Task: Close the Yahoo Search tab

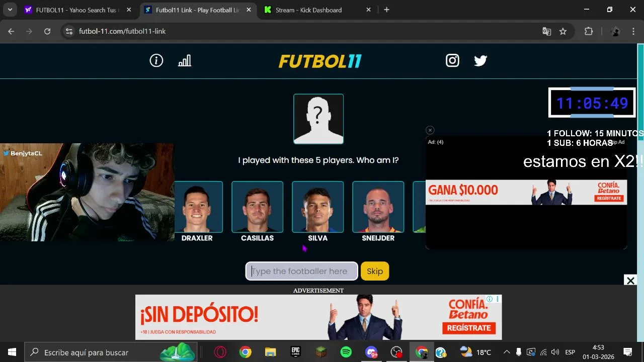Action: [129, 10]
